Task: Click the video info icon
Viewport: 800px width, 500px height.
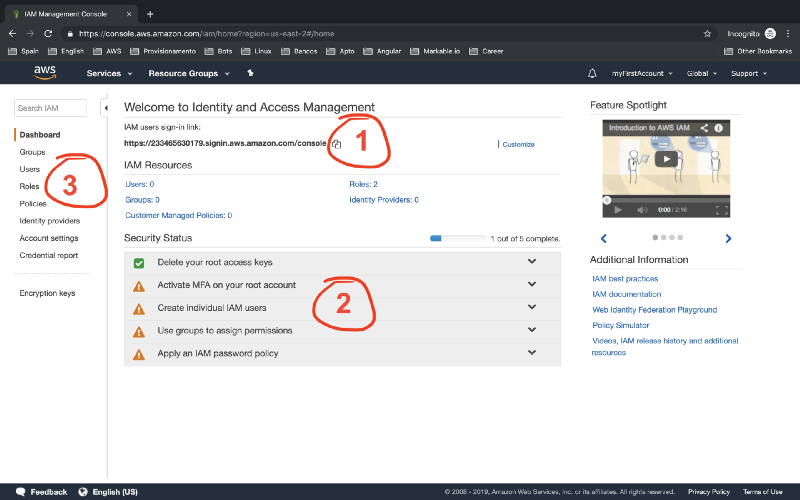Action: (718, 128)
